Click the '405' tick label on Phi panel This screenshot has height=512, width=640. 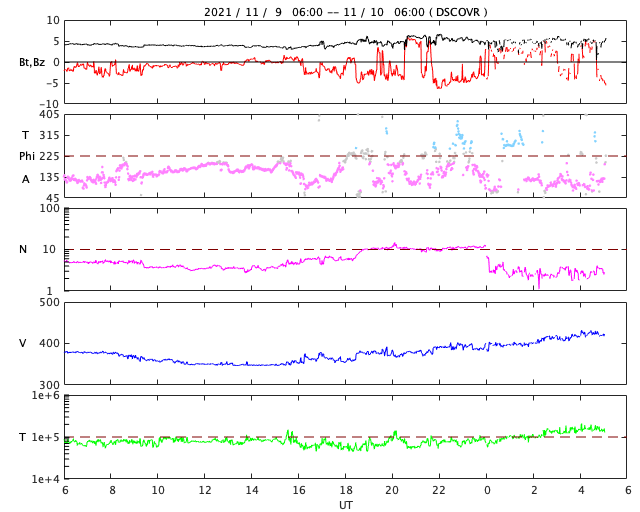click(49, 115)
